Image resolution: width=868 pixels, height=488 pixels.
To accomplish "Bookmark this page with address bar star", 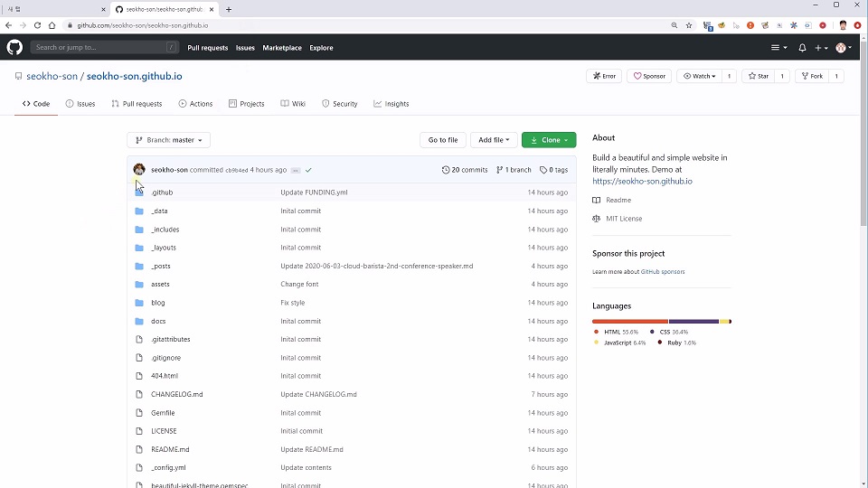I will coord(689,25).
